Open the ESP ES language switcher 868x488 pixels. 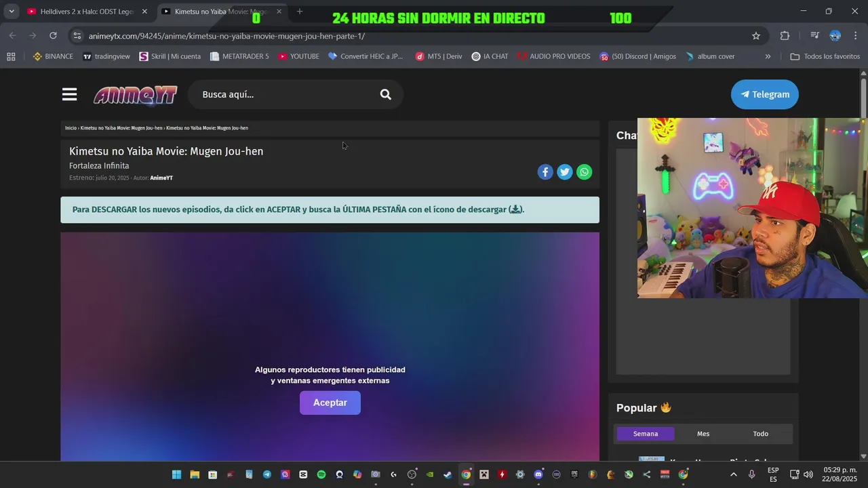pyautogui.click(x=773, y=474)
